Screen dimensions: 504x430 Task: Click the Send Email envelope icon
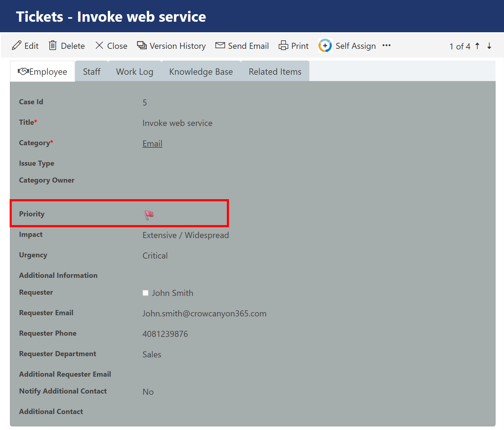220,46
